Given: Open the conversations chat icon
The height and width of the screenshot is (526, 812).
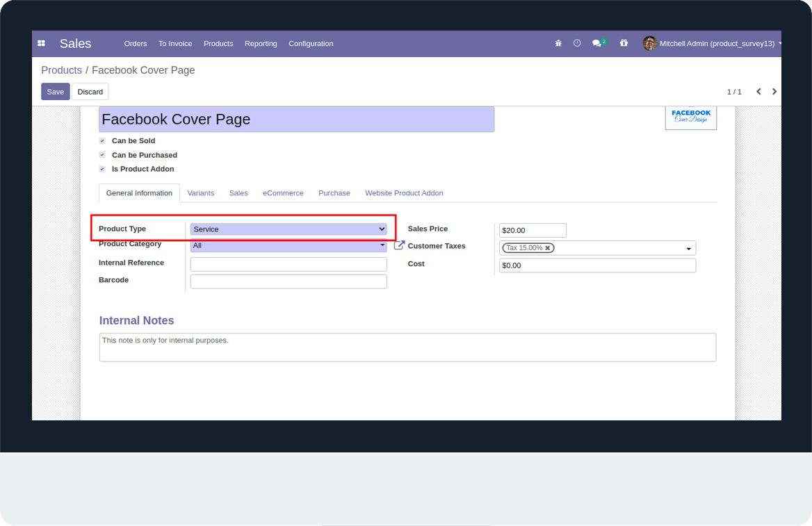Looking at the screenshot, I should pyautogui.click(x=596, y=44).
